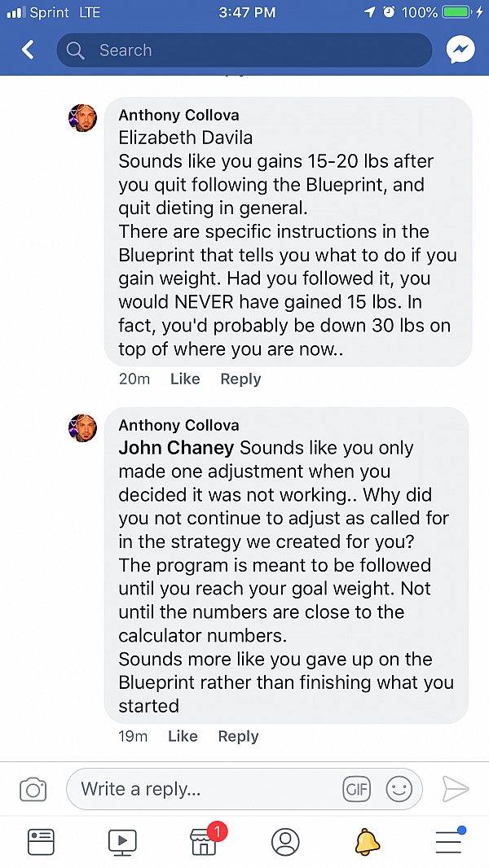This screenshot has width=489, height=868.
Task: Tap the Search field
Action: point(244,50)
